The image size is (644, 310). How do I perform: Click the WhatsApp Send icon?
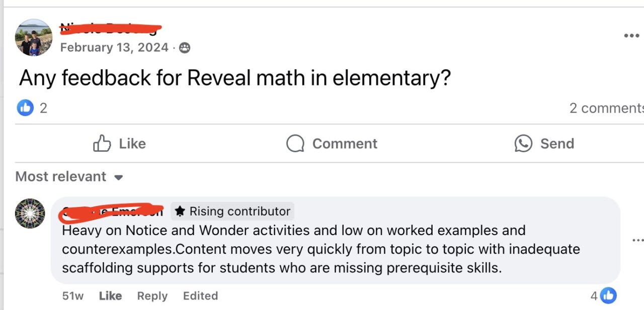tap(523, 143)
